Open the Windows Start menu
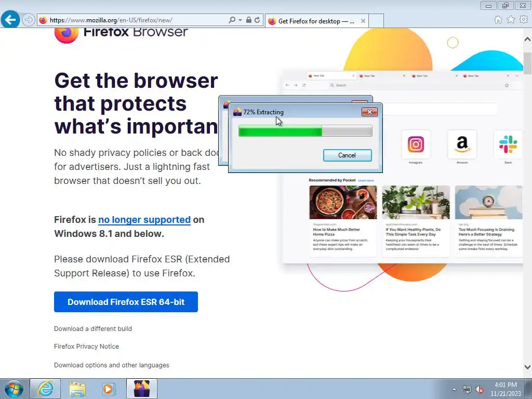This screenshot has width=532, height=399. 14,389
